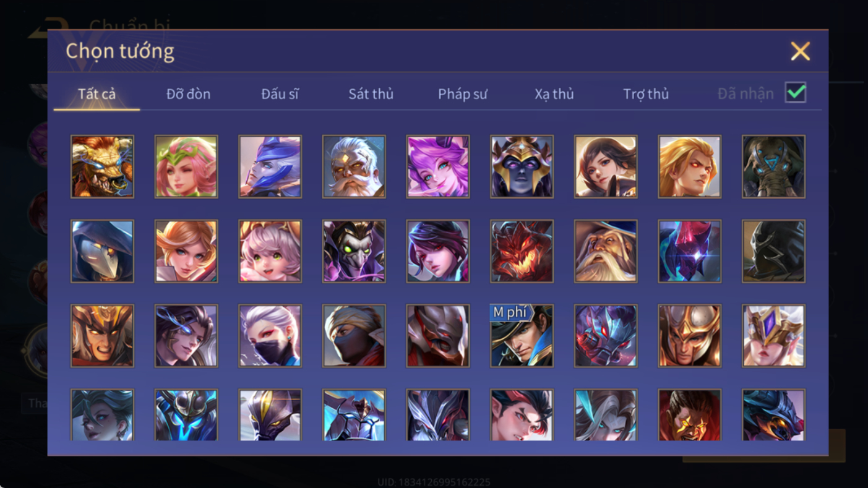
Task: Select the hero tagged M phí
Action: click(522, 336)
